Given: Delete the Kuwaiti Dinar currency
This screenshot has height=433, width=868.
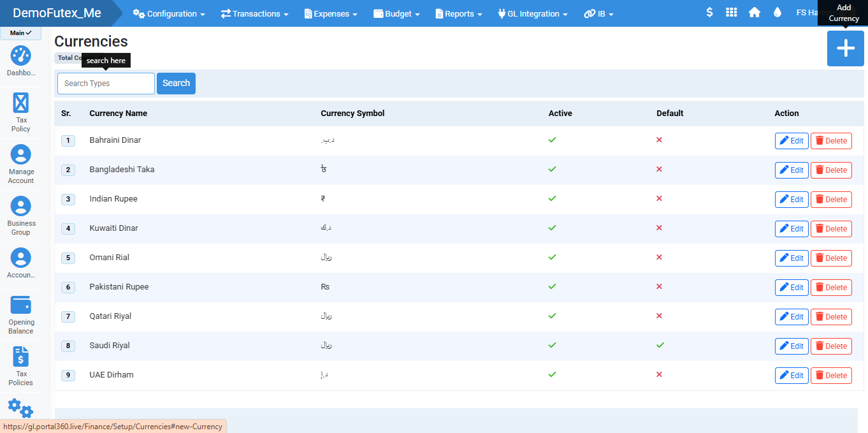Looking at the screenshot, I should [831, 229].
